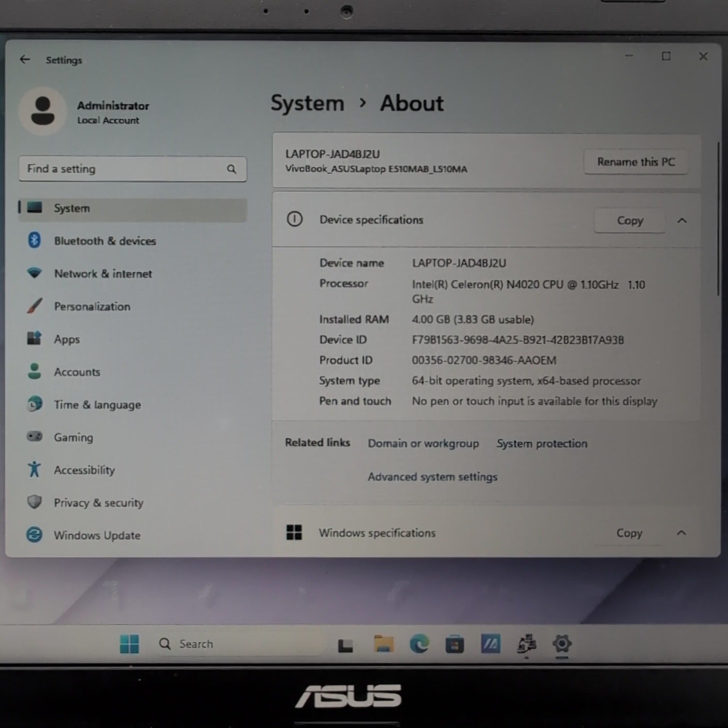Image resolution: width=728 pixels, height=728 pixels.
Task: Click the System monitor icon in sidebar
Action: 34,208
